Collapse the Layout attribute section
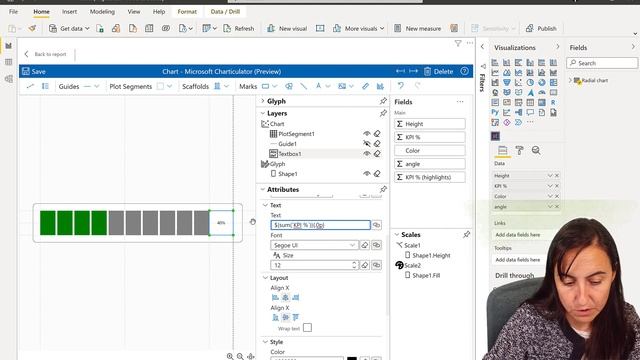This screenshot has width=640, height=360. tap(265, 278)
